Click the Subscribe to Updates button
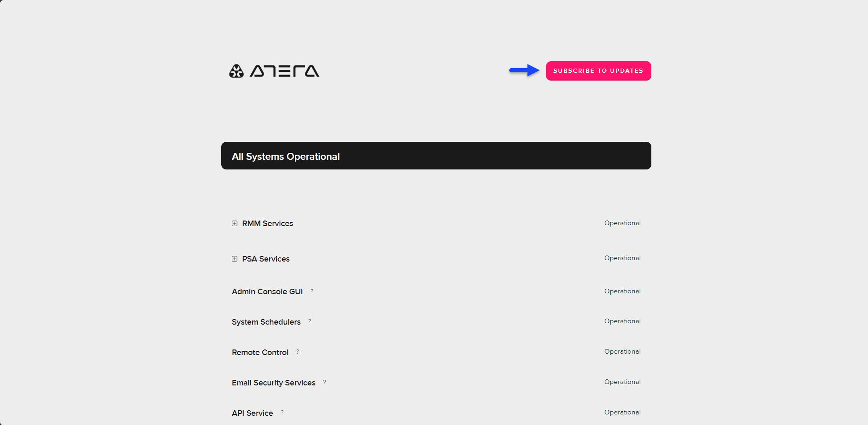Viewport: 868px width, 425px height. (x=598, y=71)
